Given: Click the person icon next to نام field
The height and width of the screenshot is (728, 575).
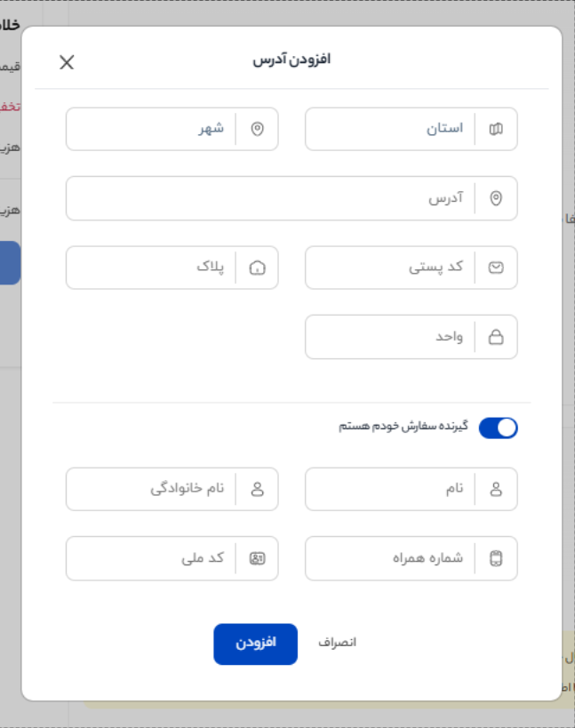Looking at the screenshot, I should coord(496,489).
